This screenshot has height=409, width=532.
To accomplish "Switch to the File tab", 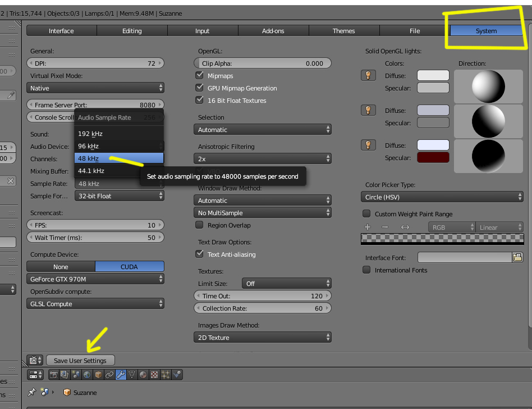I will [x=415, y=30].
